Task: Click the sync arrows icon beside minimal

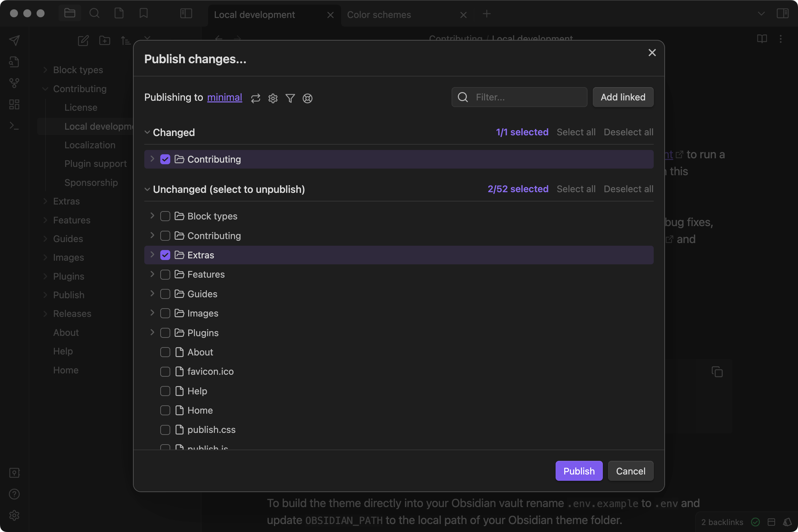Action: click(255, 98)
